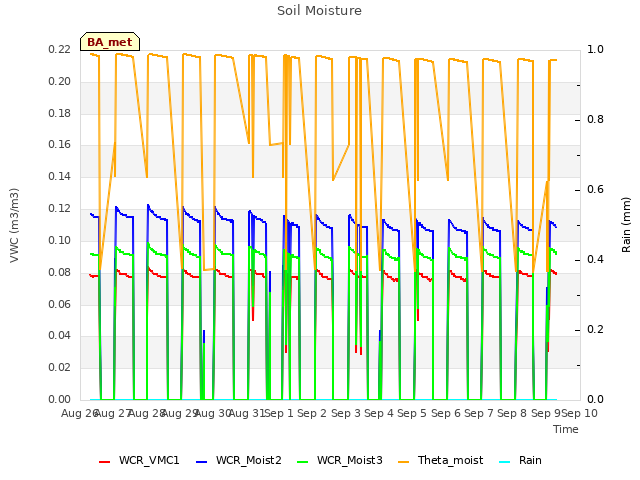The image size is (640, 480).
Task: Click the Sep 5 date tick label
Action: click(412, 413)
